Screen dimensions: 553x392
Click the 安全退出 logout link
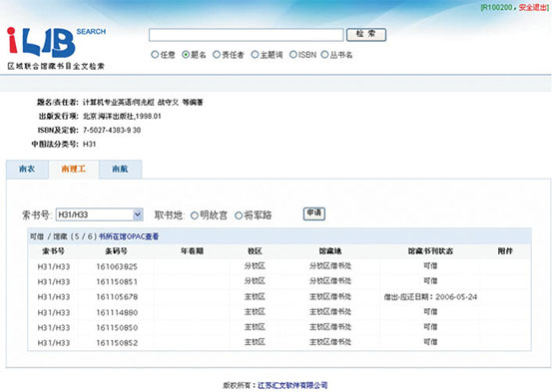coord(533,7)
